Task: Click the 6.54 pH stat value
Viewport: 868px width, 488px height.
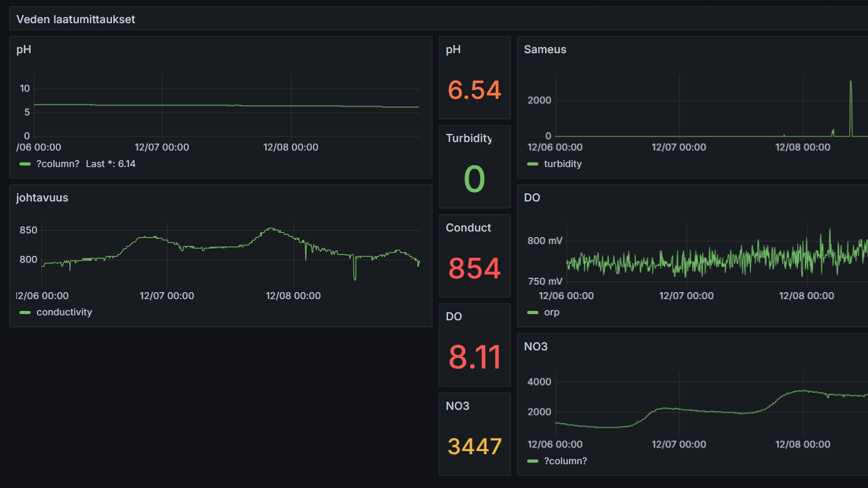Action: click(474, 90)
